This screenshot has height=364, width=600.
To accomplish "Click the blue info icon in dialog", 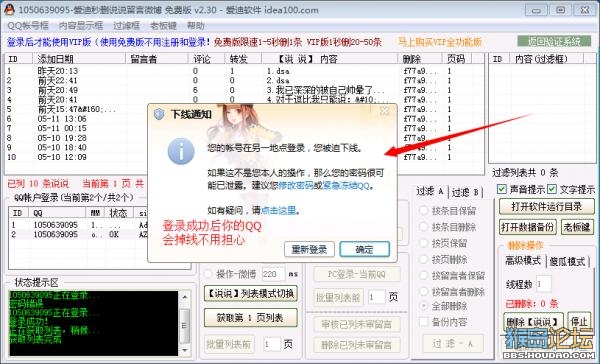I will [181, 151].
